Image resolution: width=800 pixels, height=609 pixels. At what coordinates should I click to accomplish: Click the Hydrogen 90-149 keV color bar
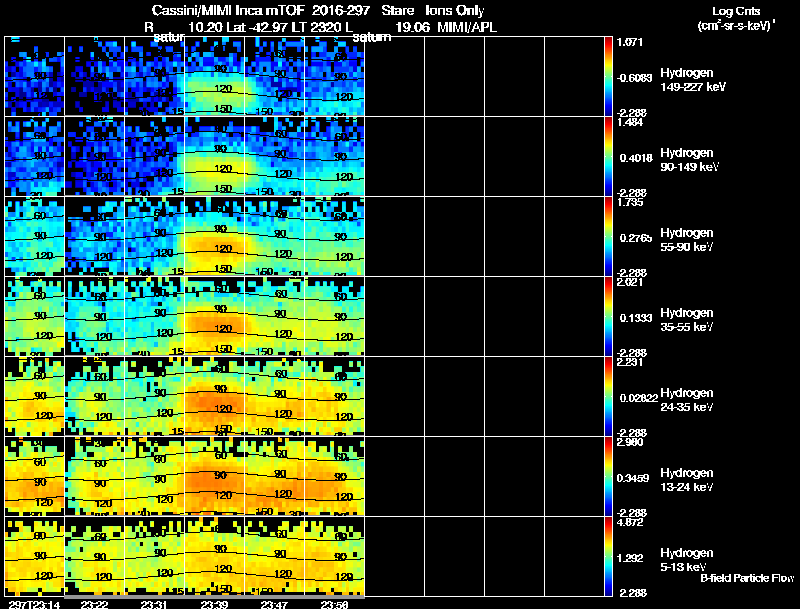point(608,157)
